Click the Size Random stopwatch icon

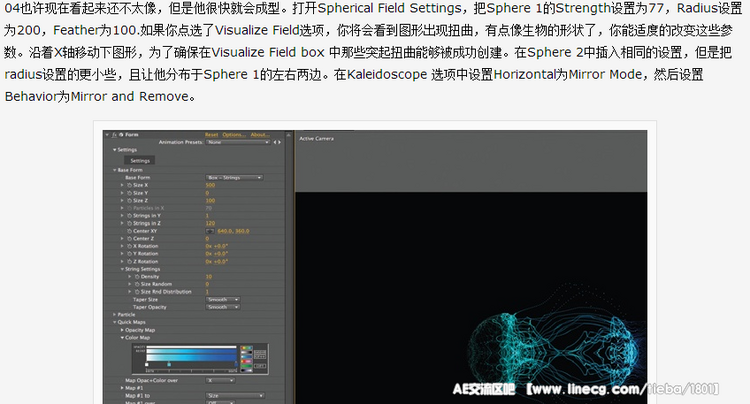(x=137, y=284)
